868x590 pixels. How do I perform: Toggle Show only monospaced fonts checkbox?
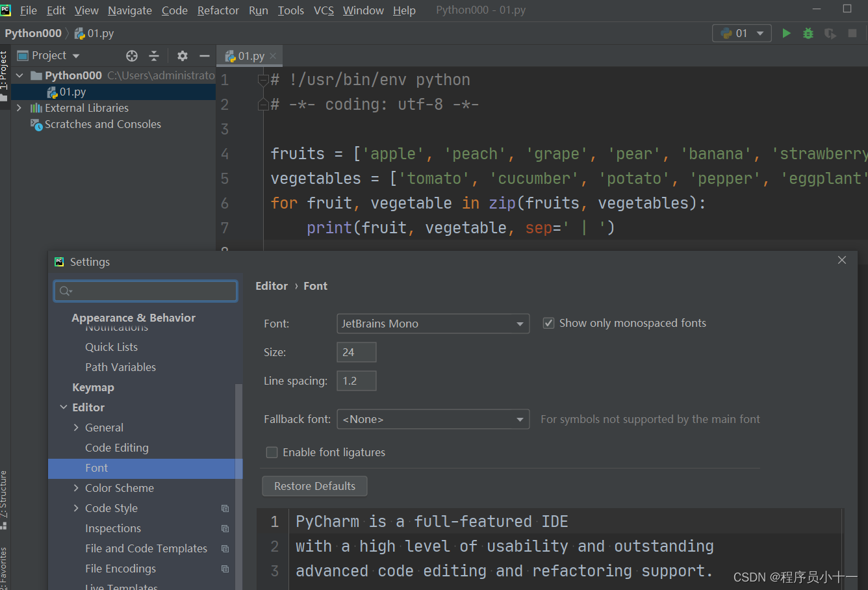point(549,323)
